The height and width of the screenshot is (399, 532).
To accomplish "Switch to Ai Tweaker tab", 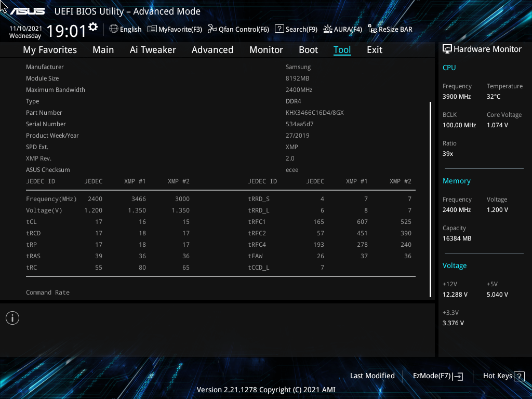I will coord(153,50).
